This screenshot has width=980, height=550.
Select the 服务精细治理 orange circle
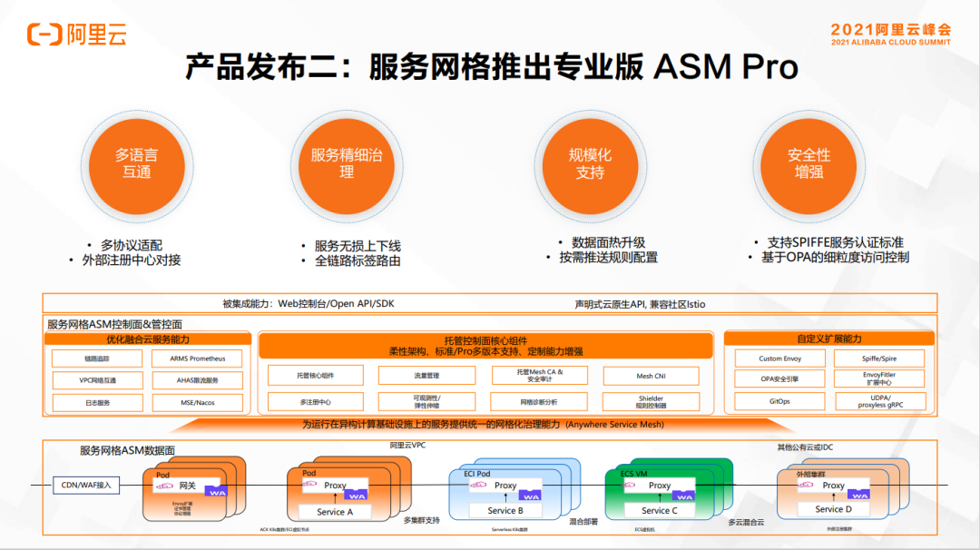click(x=347, y=166)
